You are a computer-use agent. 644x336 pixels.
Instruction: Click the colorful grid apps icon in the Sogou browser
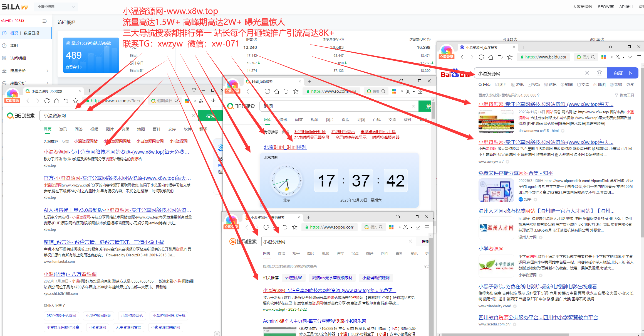tap(391, 227)
